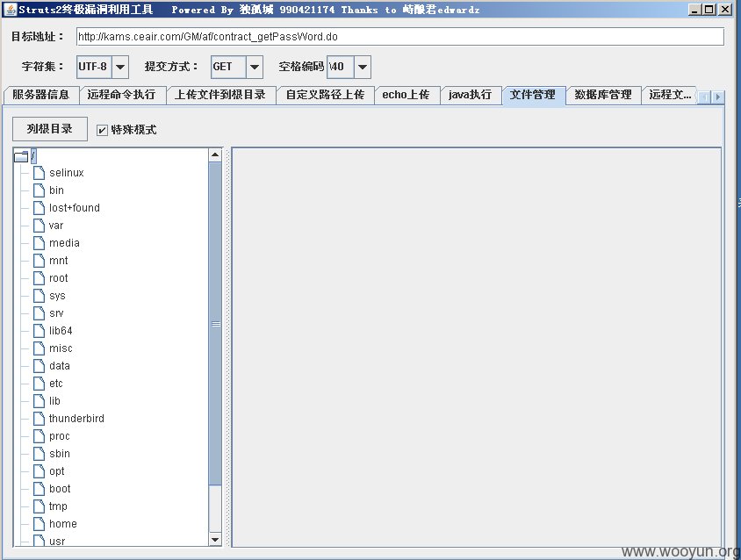Switch to the 服务器信息 tab
The image size is (741, 560).
click(41, 95)
